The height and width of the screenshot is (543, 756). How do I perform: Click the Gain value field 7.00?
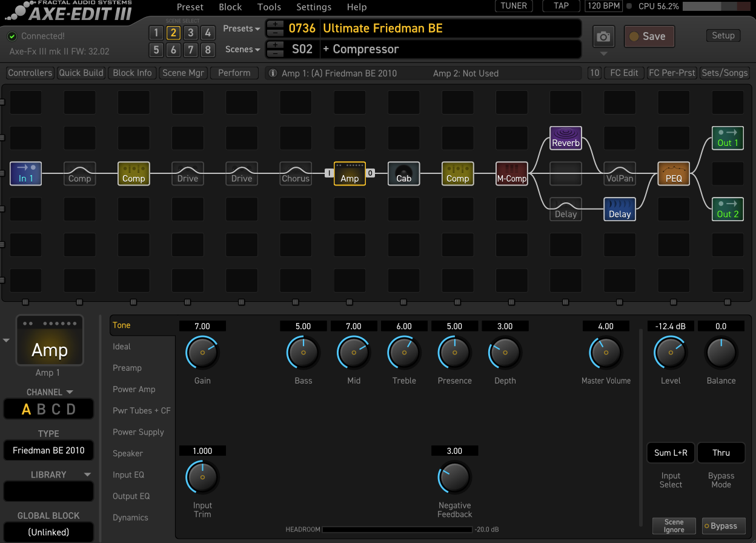point(202,326)
